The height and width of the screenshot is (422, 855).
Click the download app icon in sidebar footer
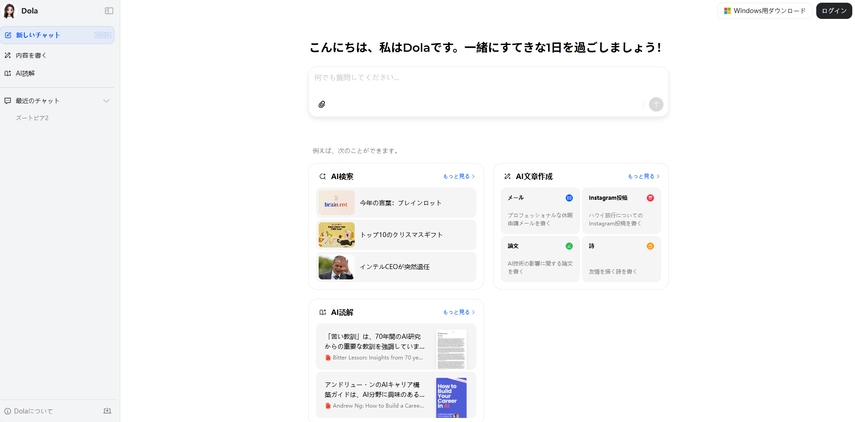click(x=107, y=411)
